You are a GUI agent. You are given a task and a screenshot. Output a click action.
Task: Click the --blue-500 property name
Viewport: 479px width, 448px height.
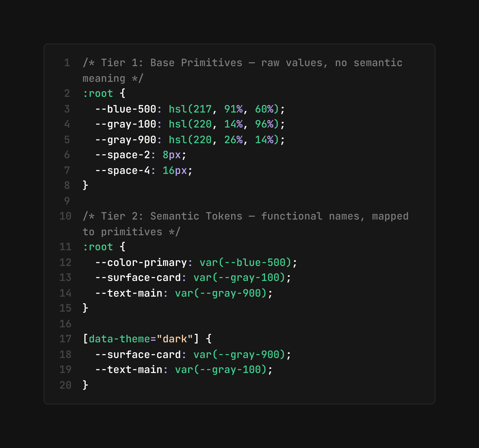point(126,109)
